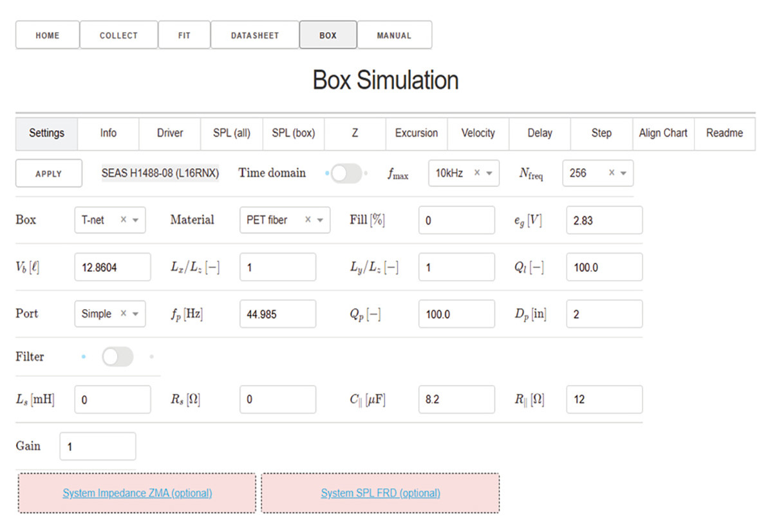
Task: Toggle the Time domain switch
Action: click(346, 173)
